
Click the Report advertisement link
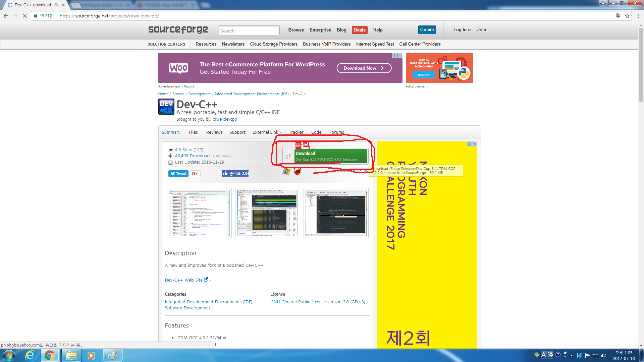pos(189,86)
